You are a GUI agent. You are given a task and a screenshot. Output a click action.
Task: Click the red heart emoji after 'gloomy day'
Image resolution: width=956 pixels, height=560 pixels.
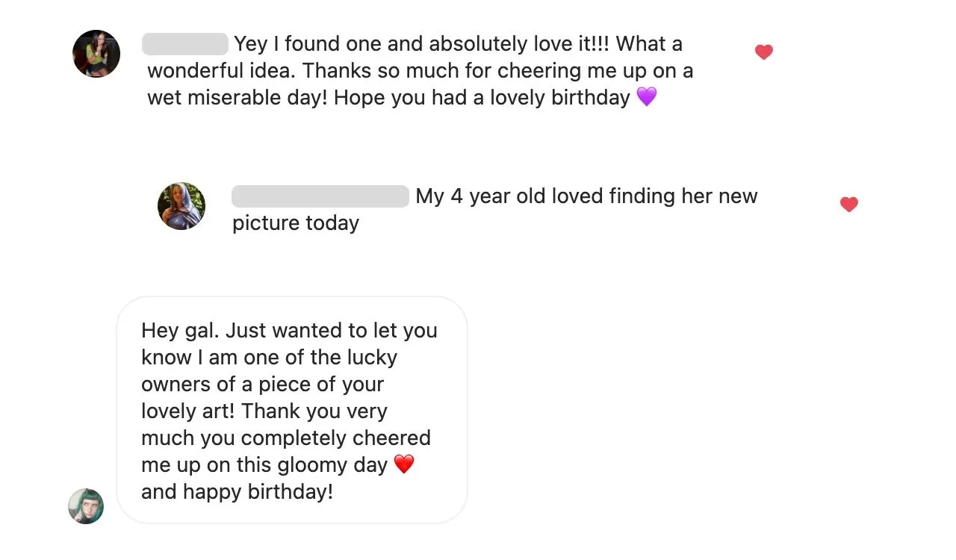pos(403,464)
